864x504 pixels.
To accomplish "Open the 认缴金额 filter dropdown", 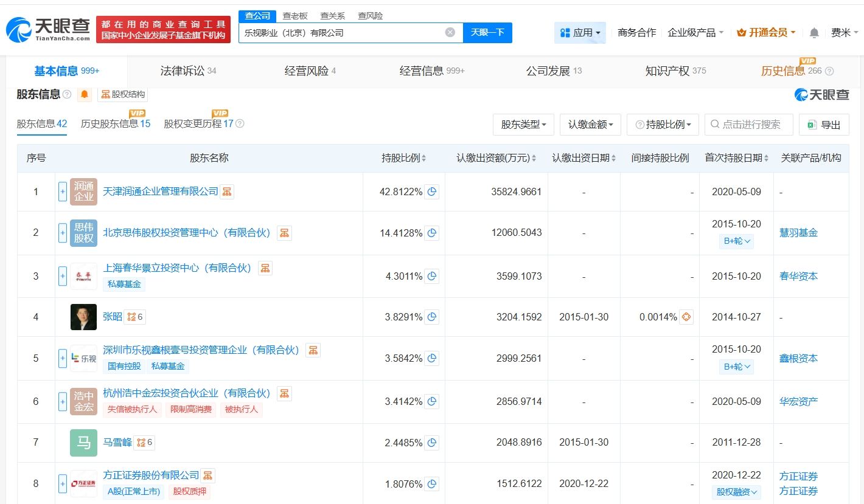I will 590,125.
